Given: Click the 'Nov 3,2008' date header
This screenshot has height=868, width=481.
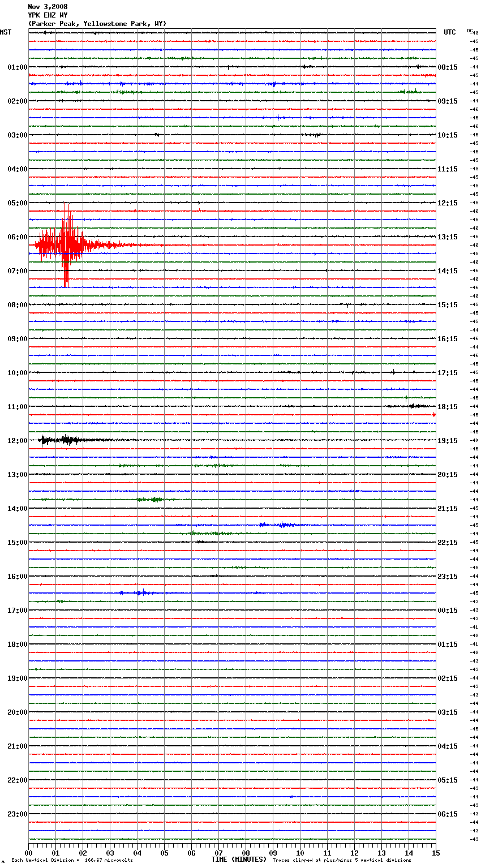Looking at the screenshot, I should [x=48, y=7].
